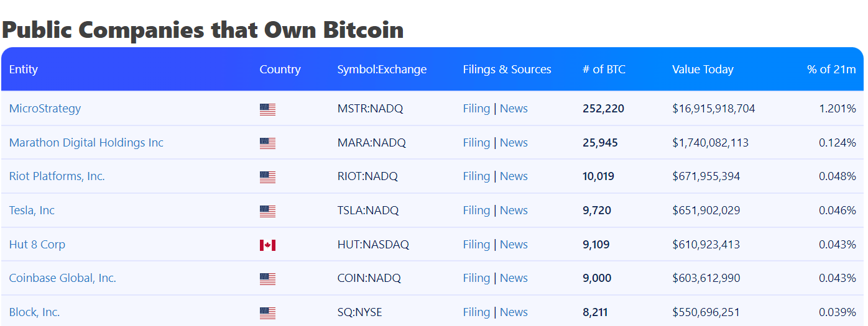Open the News link for Tesla

514,211
